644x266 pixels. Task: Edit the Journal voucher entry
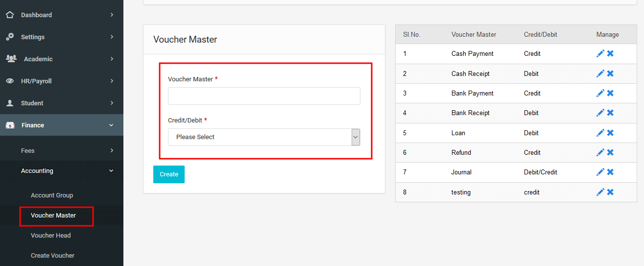pos(600,172)
